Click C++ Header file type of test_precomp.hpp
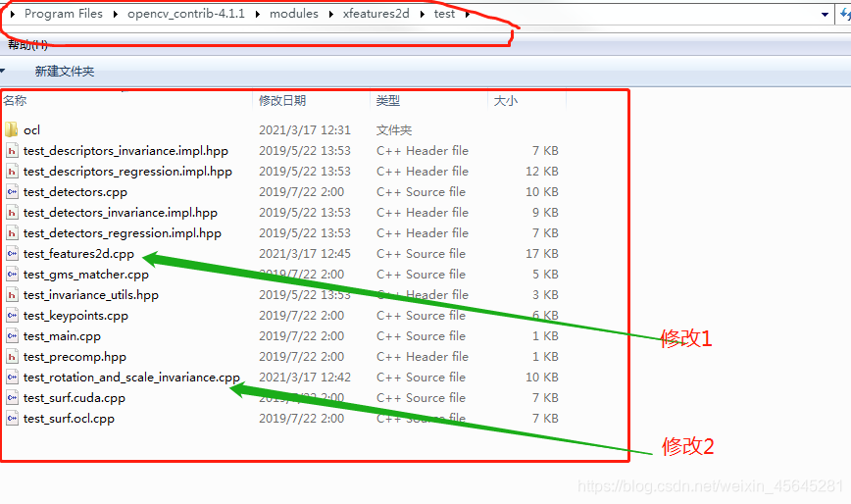851x504 pixels. pyautogui.click(x=423, y=357)
